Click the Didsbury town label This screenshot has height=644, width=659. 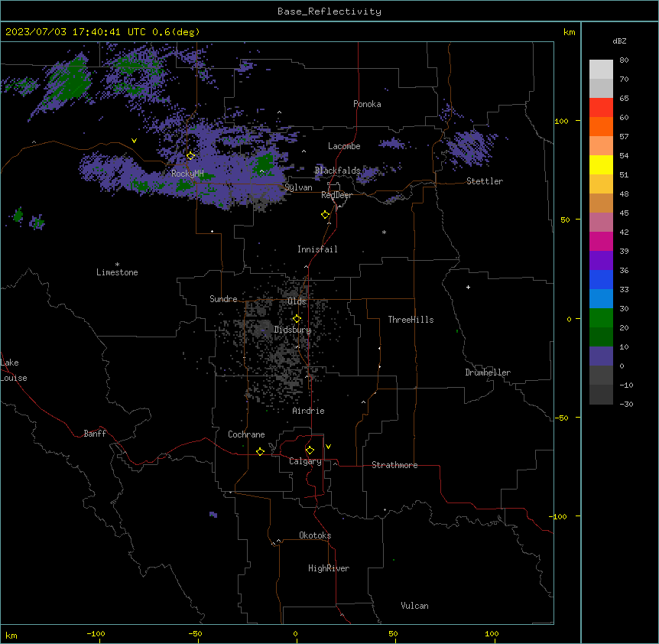coord(293,330)
